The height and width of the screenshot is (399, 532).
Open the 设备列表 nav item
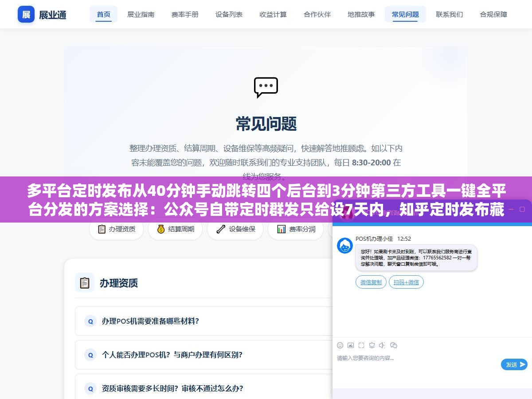tap(229, 14)
